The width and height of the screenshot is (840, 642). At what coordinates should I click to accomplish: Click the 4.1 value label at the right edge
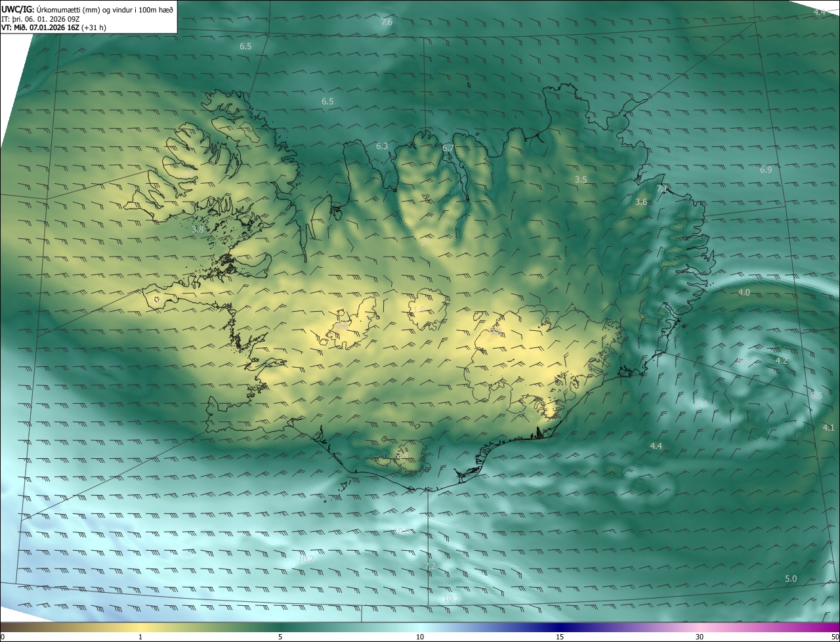(829, 428)
